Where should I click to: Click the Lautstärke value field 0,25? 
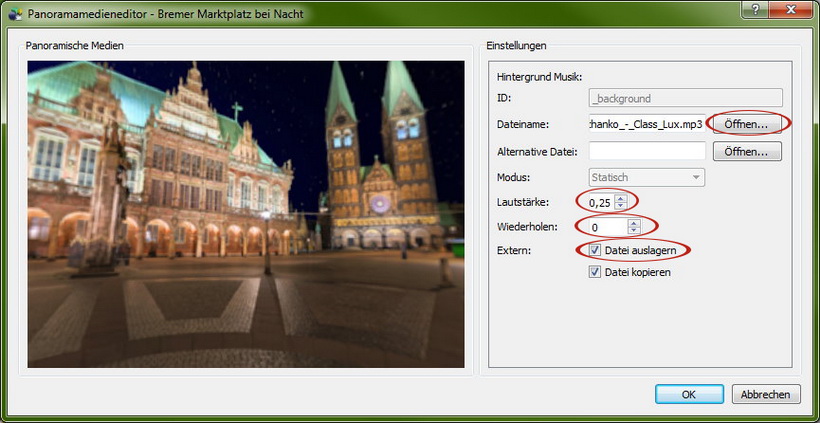pyautogui.click(x=601, y=203)
